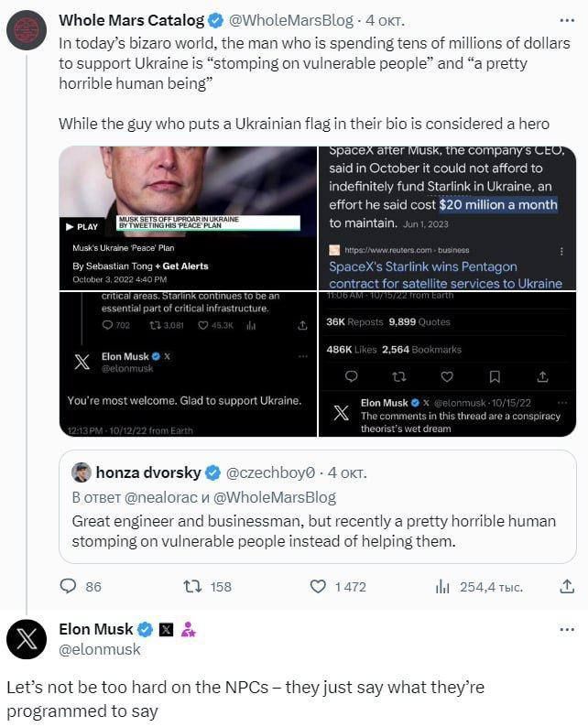Like the Whole Mars Catalog tweet
The height and width of the screenshot is (727, 588).
pos(319,586)
